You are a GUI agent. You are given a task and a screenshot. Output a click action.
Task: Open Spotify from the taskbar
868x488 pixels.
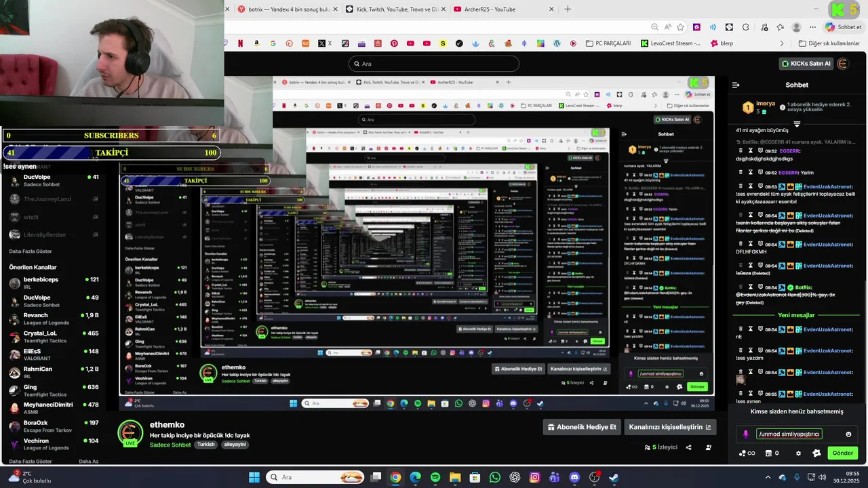pos(435,477)
